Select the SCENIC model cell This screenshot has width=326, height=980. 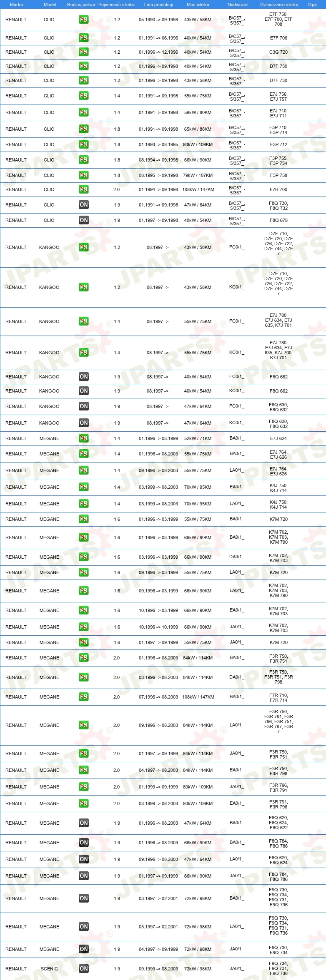pos(49,969)
